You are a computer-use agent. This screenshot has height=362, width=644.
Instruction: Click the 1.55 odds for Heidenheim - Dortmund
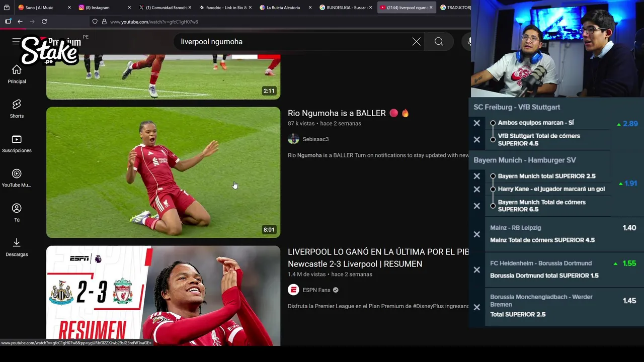629,263
